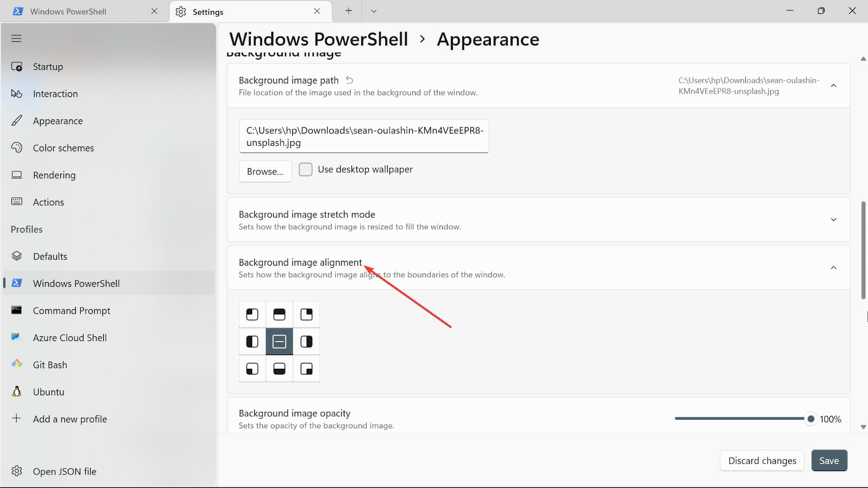
Task: Select the Ubuntu profile
Action: tap(108, 391)
